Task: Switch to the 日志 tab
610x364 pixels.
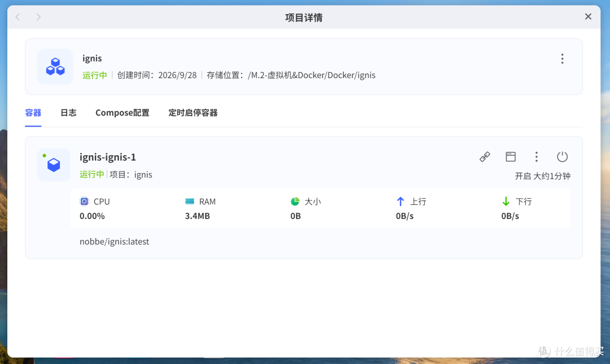Action: pos(68,113)
